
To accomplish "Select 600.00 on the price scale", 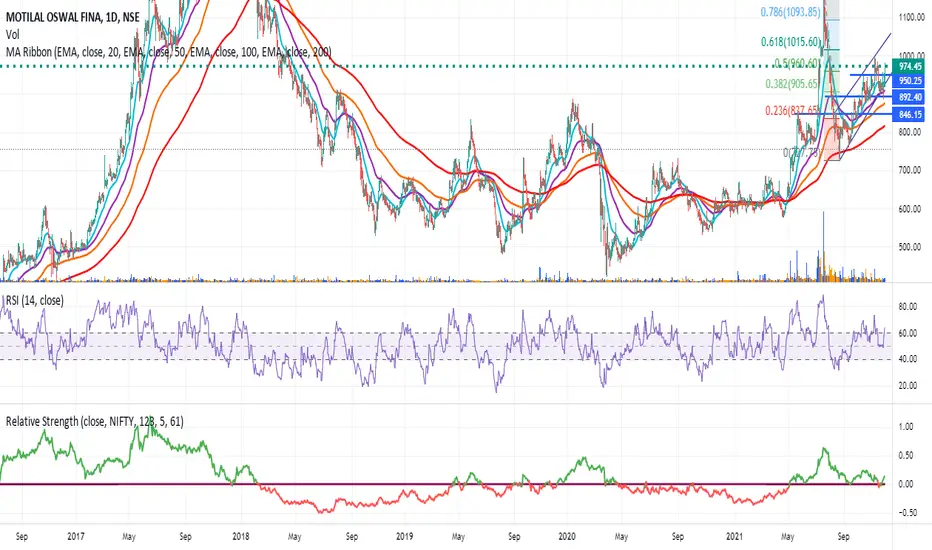I will 911,209.
